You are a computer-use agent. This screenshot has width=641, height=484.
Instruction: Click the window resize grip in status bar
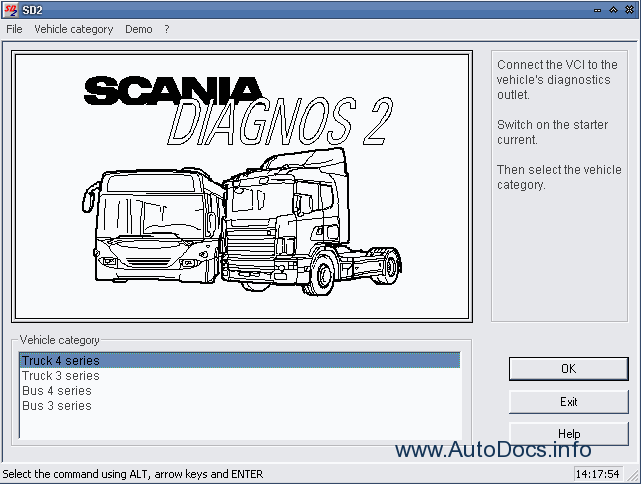(633, 476)
